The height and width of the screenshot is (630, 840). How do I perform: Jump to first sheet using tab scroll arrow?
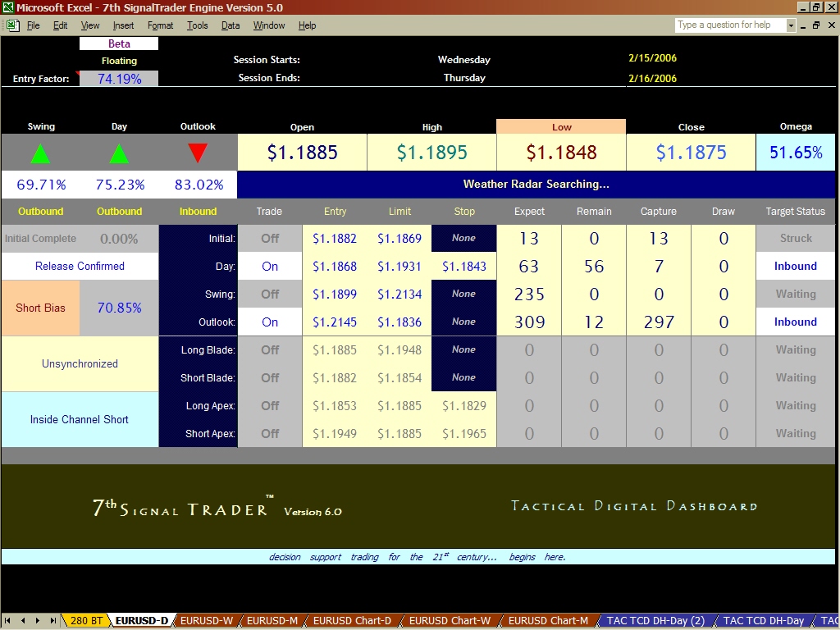(x=7, y=620)
